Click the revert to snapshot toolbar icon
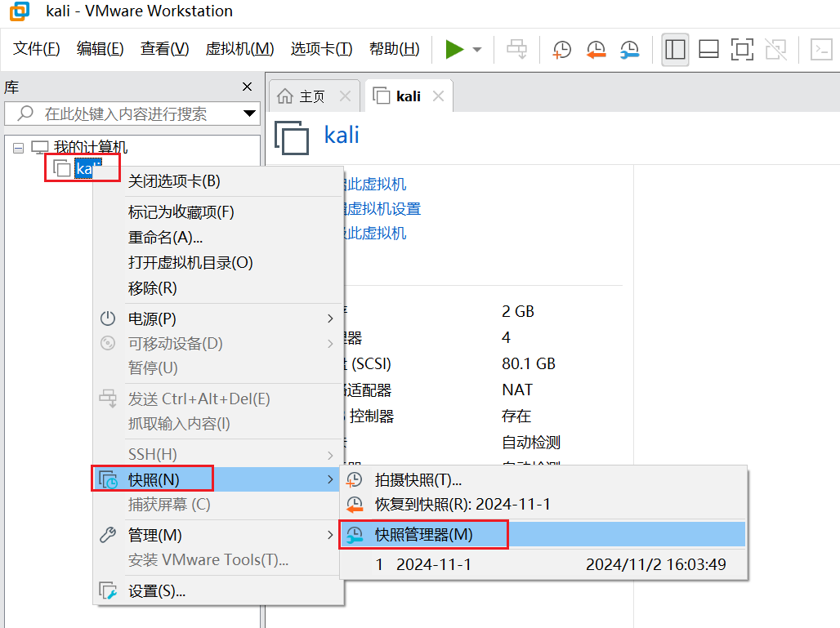 596,50
